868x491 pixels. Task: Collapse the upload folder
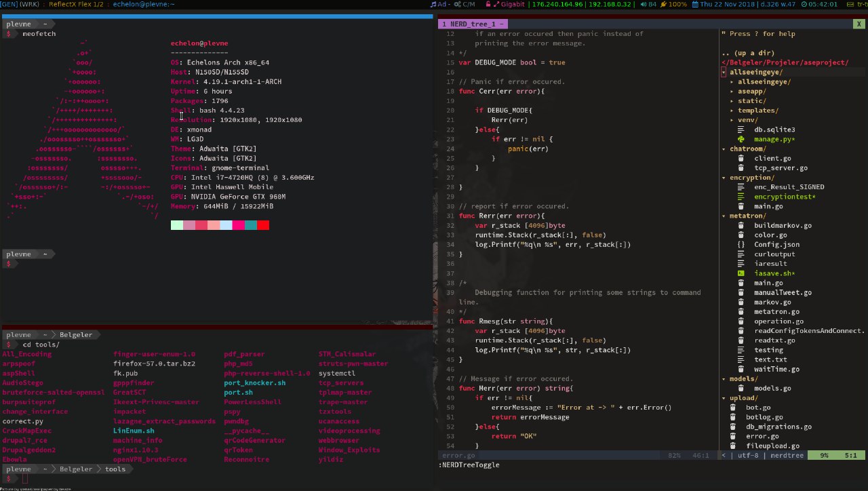724,398
